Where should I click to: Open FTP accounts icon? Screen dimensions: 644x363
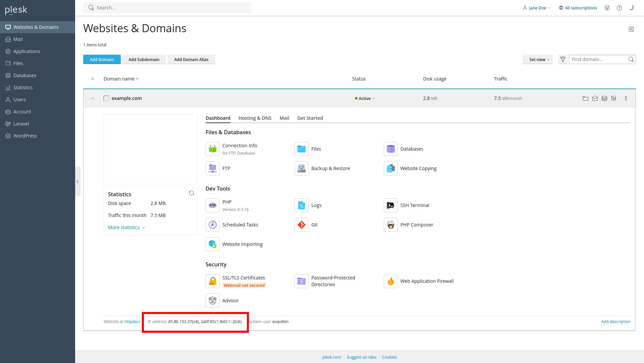(x=213, y=168)
